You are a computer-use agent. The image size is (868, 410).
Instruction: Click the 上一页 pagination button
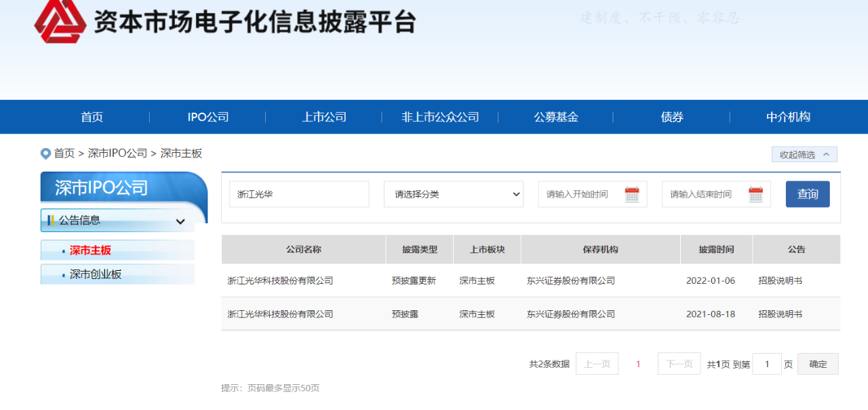tap(597, 364)
